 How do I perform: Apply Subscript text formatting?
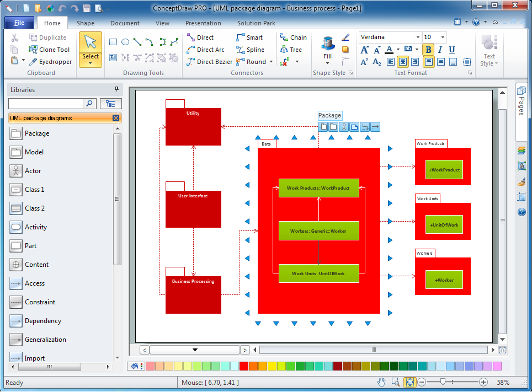pos(377,62)
